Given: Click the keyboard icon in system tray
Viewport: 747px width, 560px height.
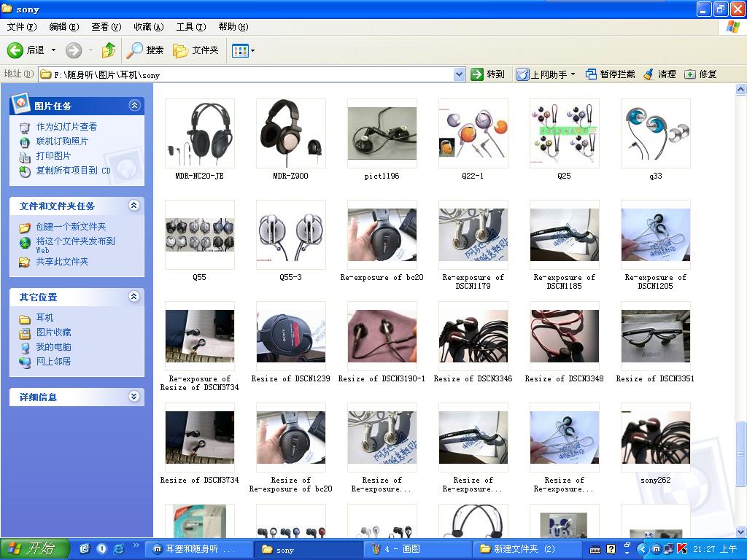Looking at the screenshot, I should pyautogui.click(x=595, y=550).
